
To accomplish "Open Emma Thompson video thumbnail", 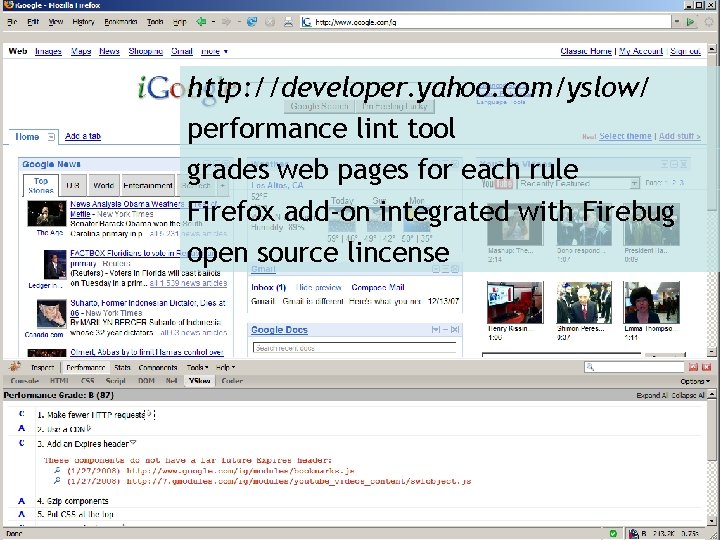I will [x=652, y=302].
